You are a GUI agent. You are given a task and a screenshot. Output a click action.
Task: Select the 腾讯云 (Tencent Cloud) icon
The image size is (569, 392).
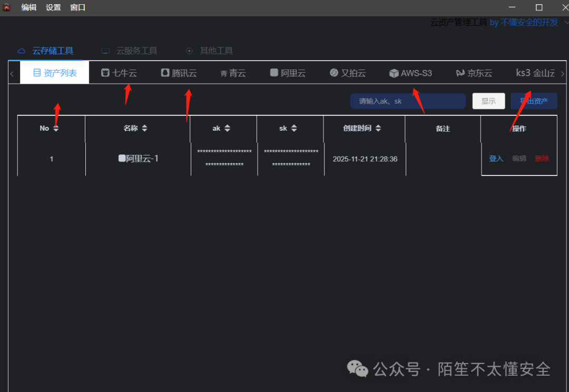165,73
